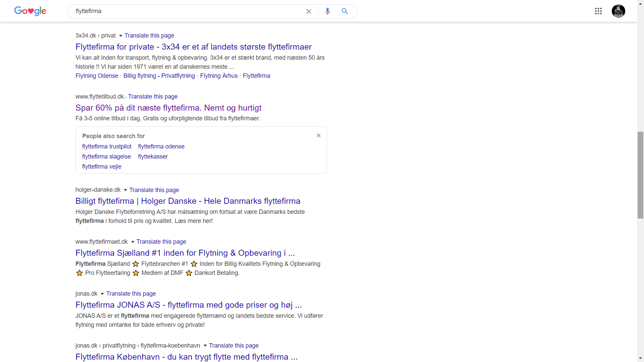Screen dimensions: 644x362
Task: Translate the www.flyttetilbud.dk result page
Action: [153, 97]
